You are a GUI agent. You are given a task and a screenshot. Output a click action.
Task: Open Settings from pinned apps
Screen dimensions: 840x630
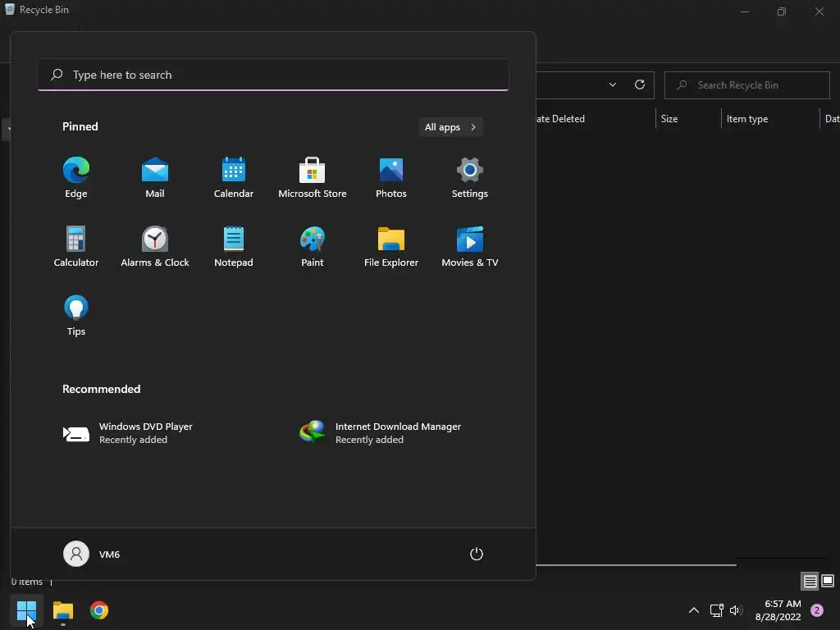(470, 178)
